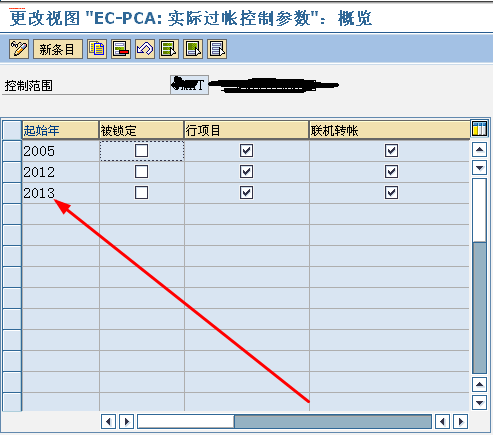This screenshot has height=435, width=493.
Task: Select the 2012 year cell
Action: coord(60,172)
